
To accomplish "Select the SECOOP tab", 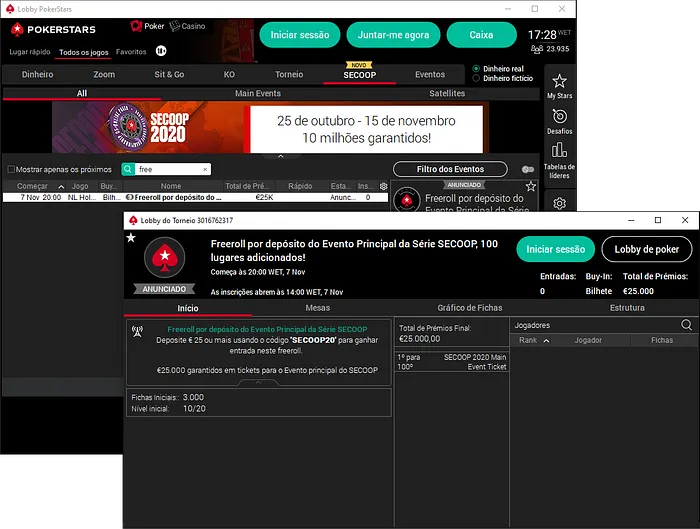I will point(359,75).
